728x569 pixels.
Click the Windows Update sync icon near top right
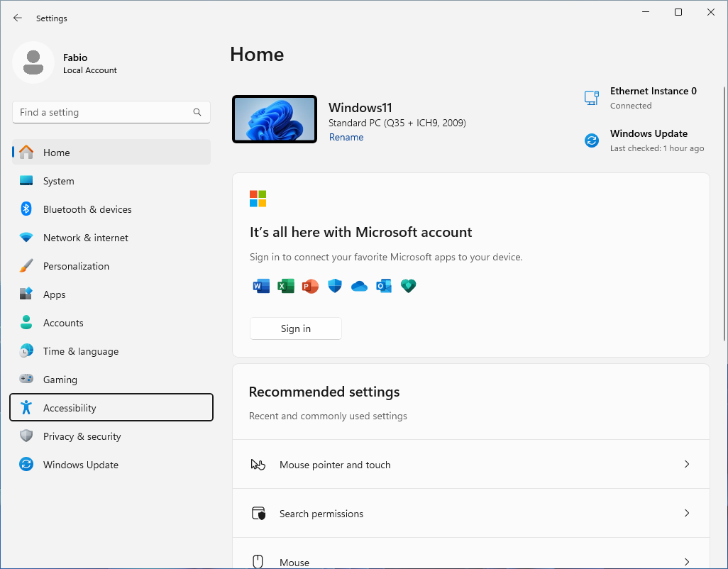[x=592, y=140]
